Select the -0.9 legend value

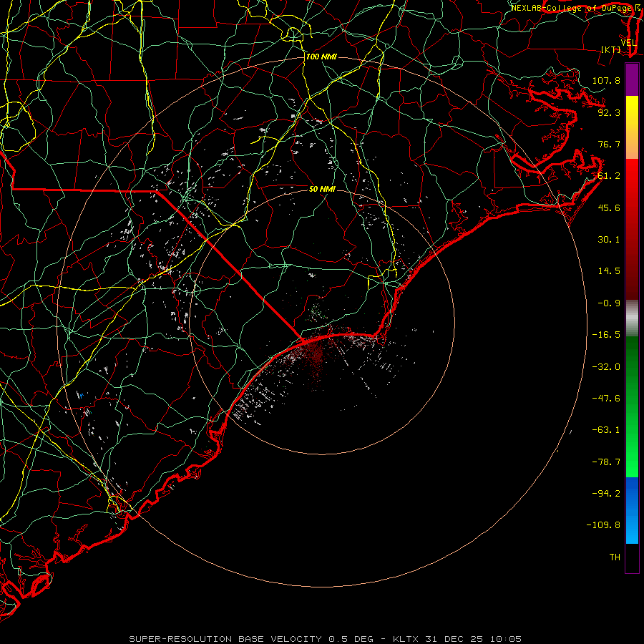609,303
